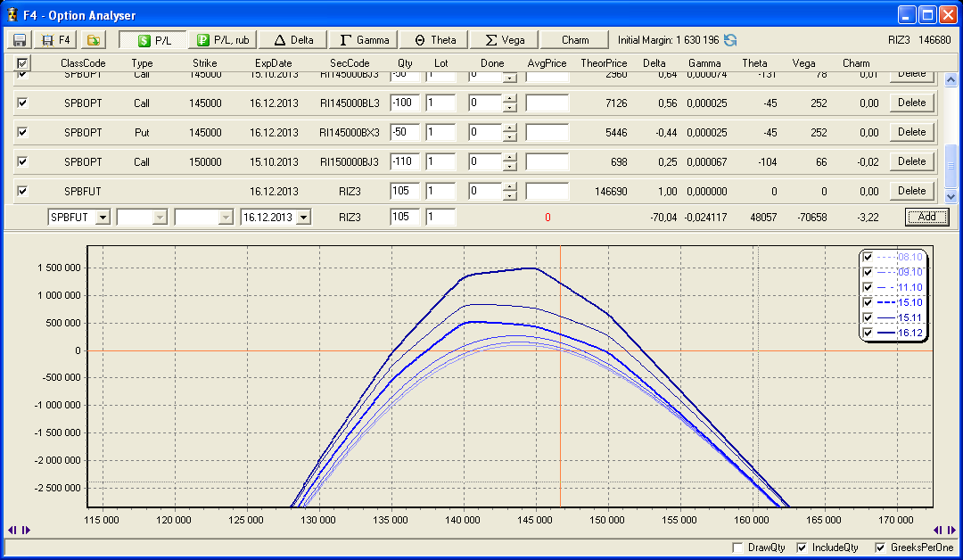This screenshot has width=963, height=560.
Task: Delete the RIZ3 futures row
Action: 911,191
